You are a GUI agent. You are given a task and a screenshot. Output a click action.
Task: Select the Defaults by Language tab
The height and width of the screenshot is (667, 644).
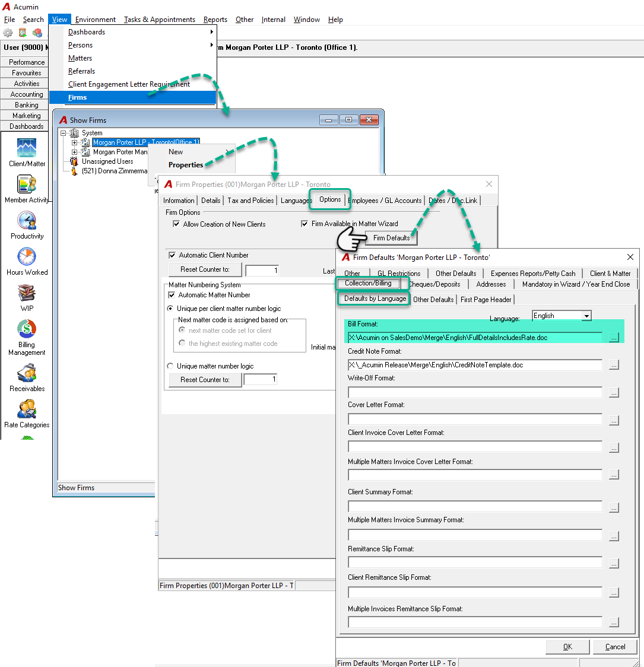(375, 298)
